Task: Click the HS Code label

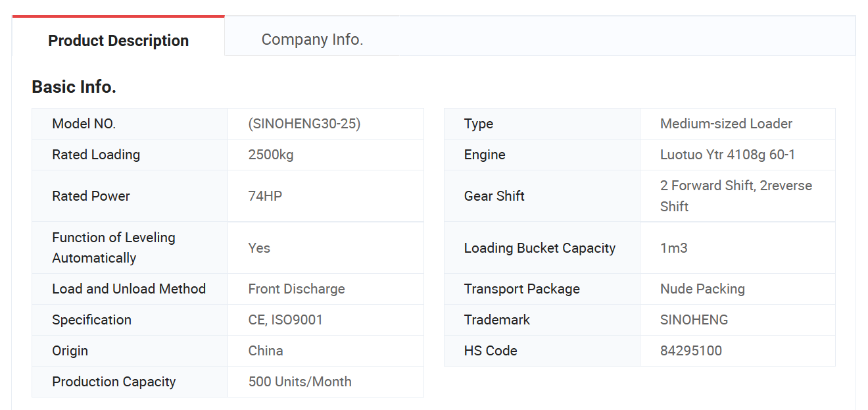Action: (490, 351)
